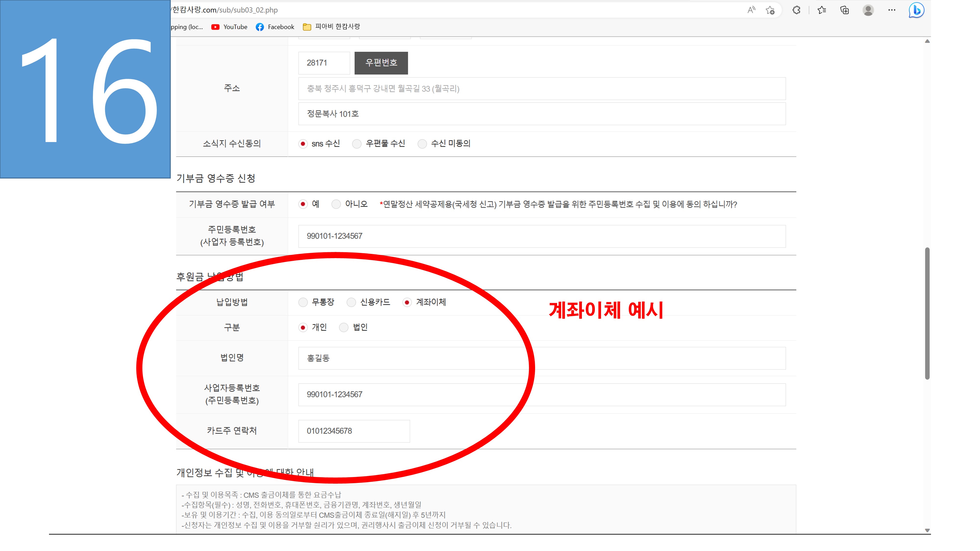Click the Read aloud icon in address bar
The width and height of the screenshot is (980, 551).
[751, 10]
